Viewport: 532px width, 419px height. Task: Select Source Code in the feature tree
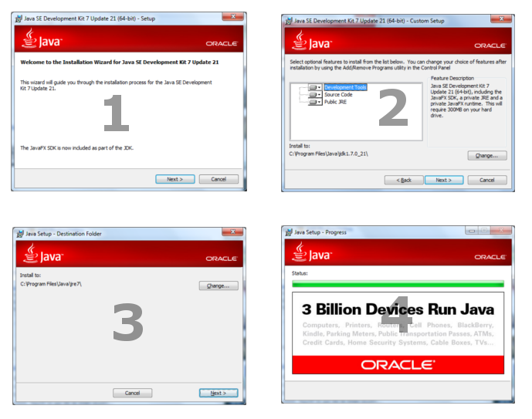(x=338, y=95)
